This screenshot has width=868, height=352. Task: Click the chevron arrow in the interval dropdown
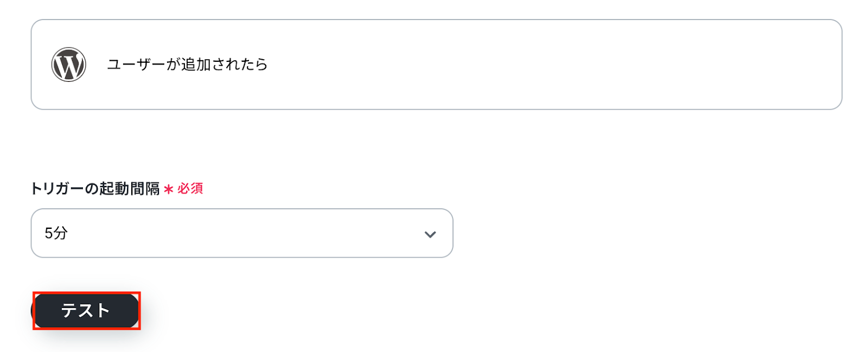[430, 234]
